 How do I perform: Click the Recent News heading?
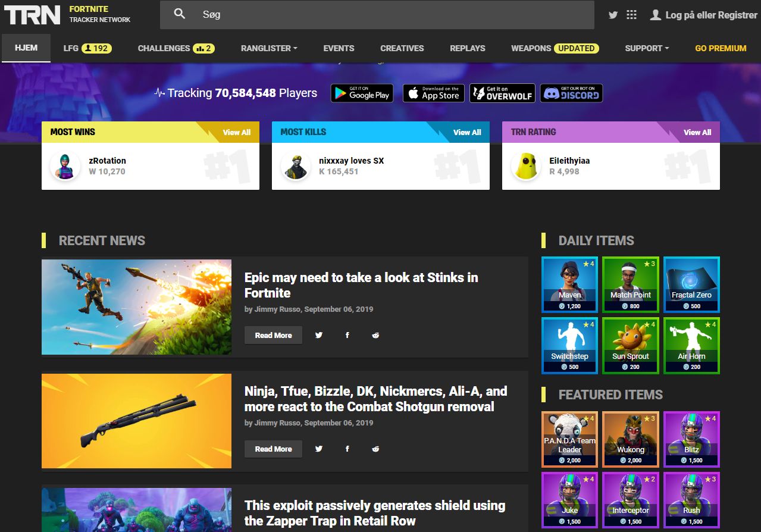[102, 240]
